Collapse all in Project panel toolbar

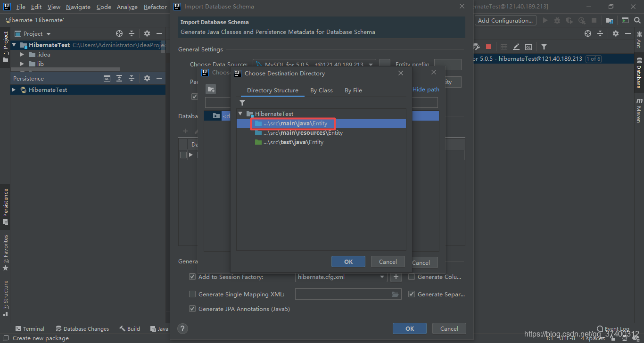[x=132, y=34]
